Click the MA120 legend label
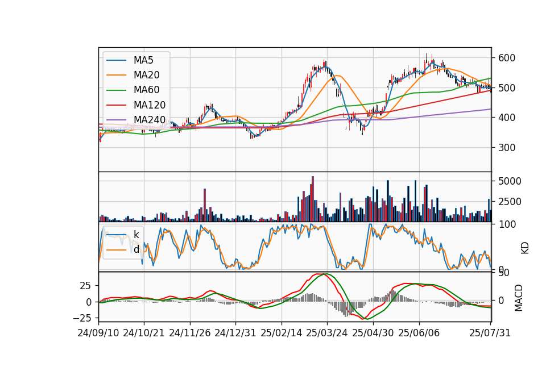This screenshot has height=392, width=546. click(150, 105)
